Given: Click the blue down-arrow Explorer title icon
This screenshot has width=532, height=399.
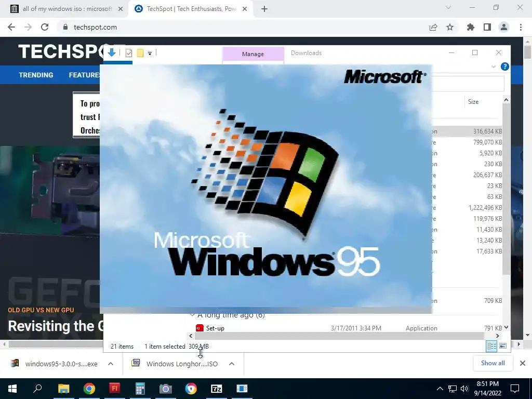Looking at the screenshot, I should (111, 52).
